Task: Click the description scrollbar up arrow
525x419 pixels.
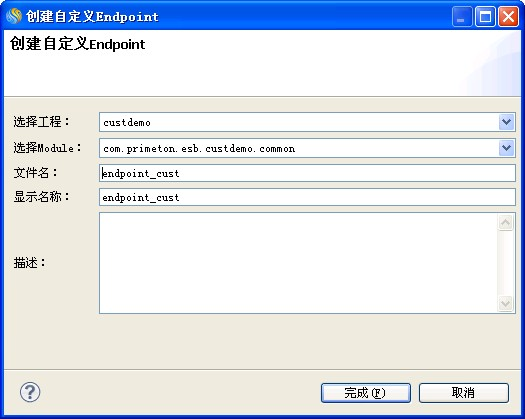Action: click(505, 222)
